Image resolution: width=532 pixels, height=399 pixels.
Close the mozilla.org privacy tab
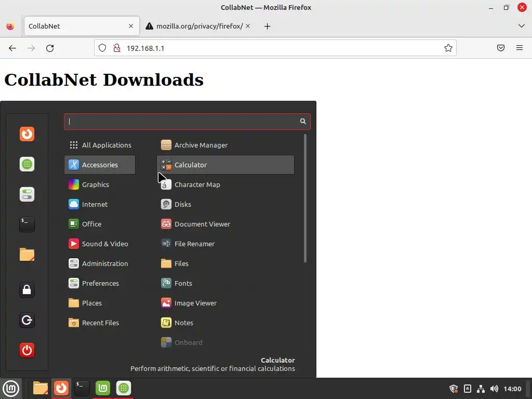tap(248, 26)
